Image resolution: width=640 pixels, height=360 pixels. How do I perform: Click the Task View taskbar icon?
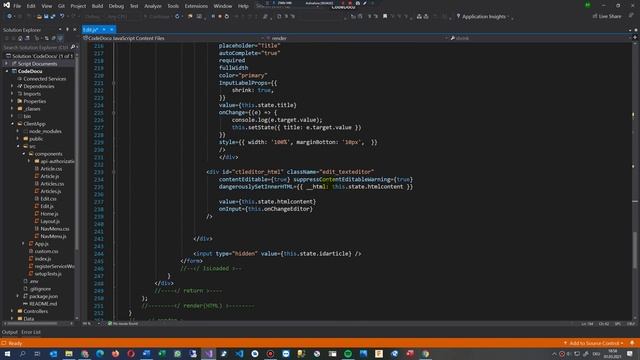click(37, 354)
